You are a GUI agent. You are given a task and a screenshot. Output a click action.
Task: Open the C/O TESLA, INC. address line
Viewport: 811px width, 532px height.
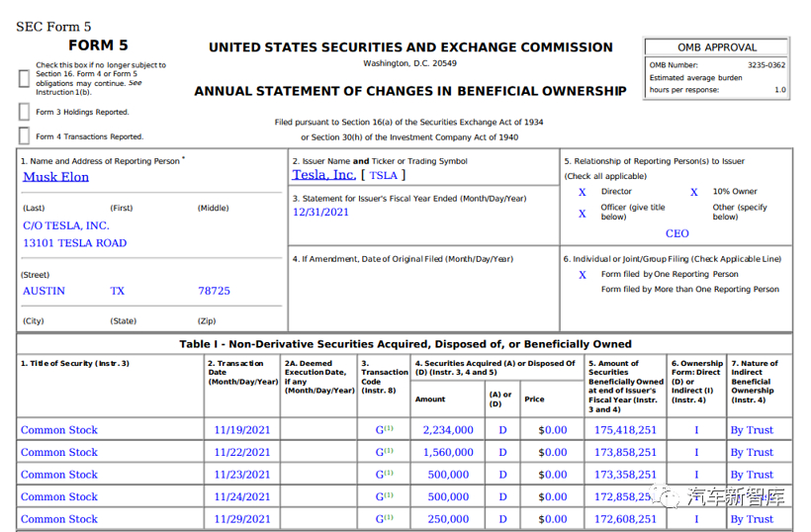[x=66, y=225]
